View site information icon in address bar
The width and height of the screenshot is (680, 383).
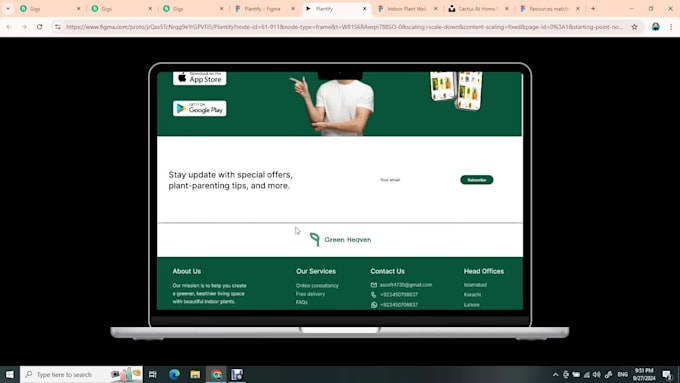58,27
